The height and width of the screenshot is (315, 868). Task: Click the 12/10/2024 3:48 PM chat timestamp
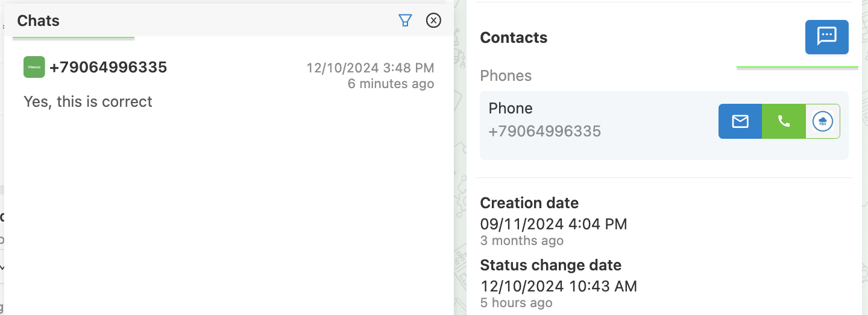[x=370, y=68]
